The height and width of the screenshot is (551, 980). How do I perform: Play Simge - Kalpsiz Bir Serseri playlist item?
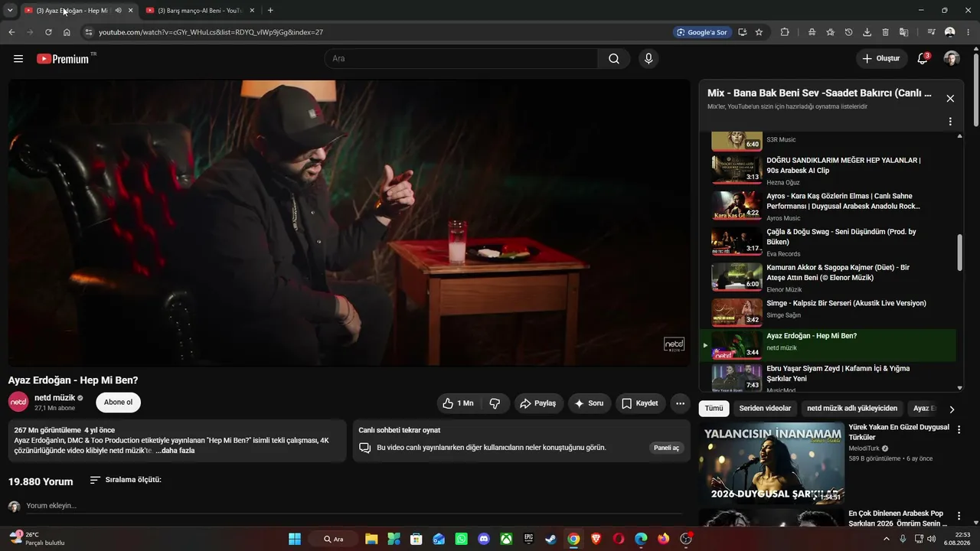point(828,311)
